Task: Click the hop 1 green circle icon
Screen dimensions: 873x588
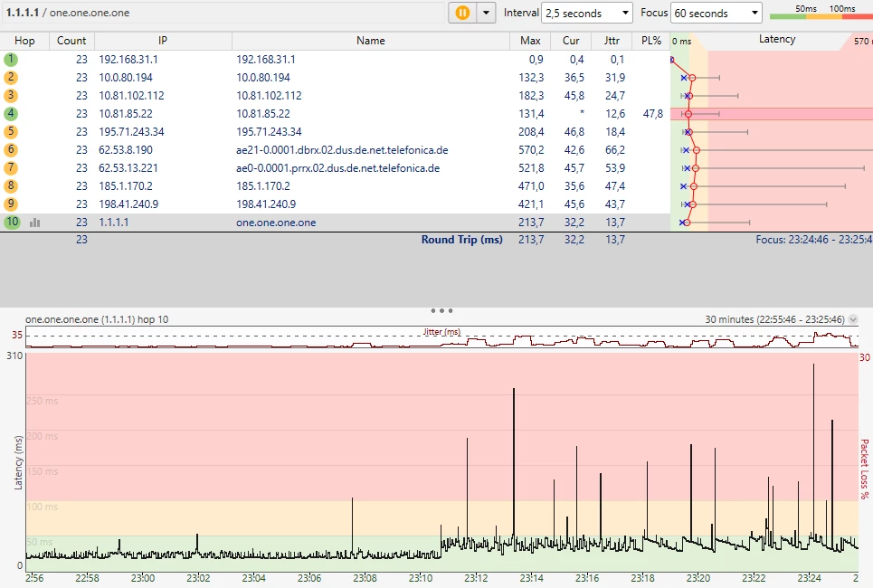Action: coord(11,59)
